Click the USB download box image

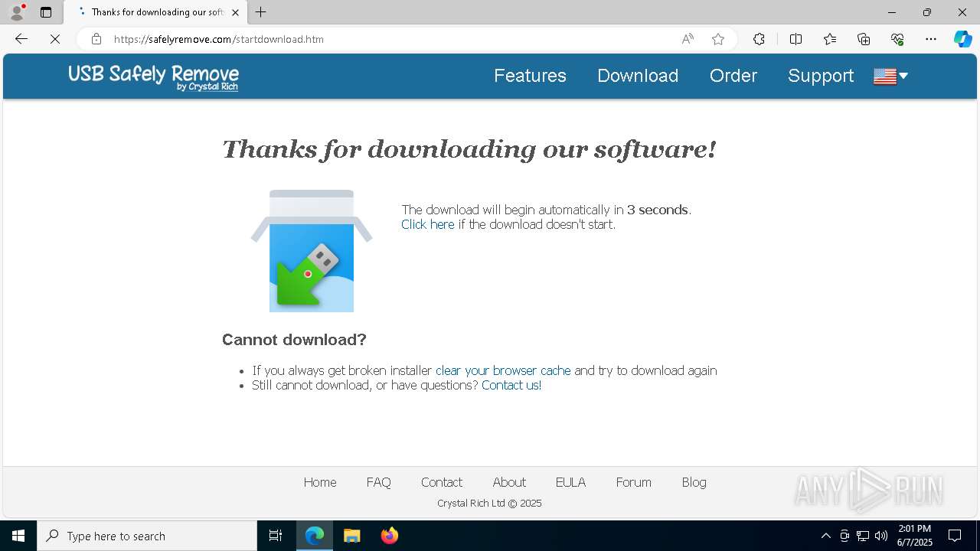coord(312,251)
